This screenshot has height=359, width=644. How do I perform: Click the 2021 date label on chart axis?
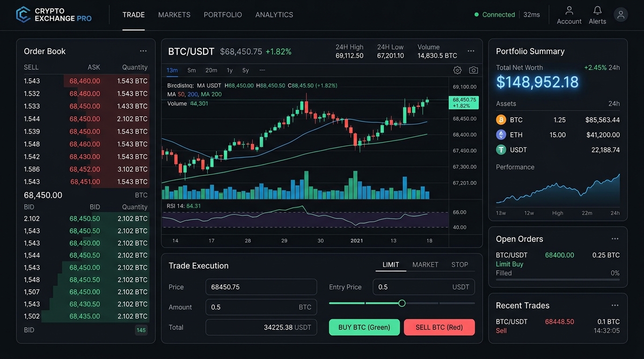click(357, 241)
